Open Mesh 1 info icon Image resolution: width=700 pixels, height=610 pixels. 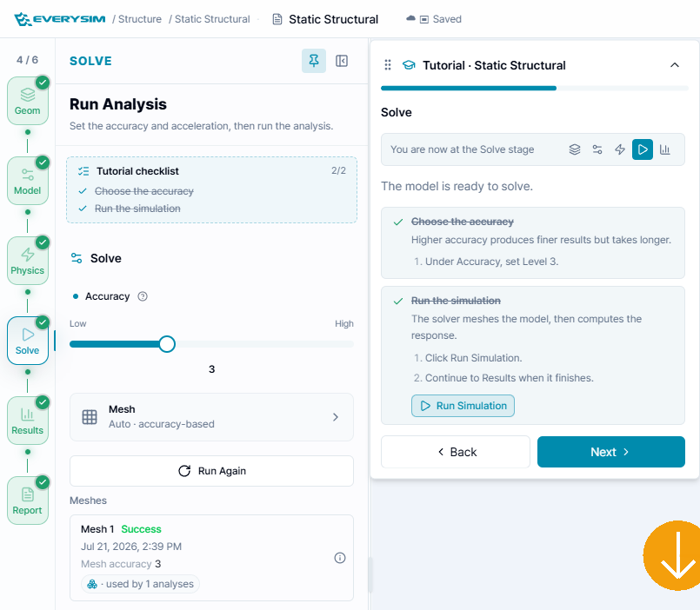click(340, 558)
